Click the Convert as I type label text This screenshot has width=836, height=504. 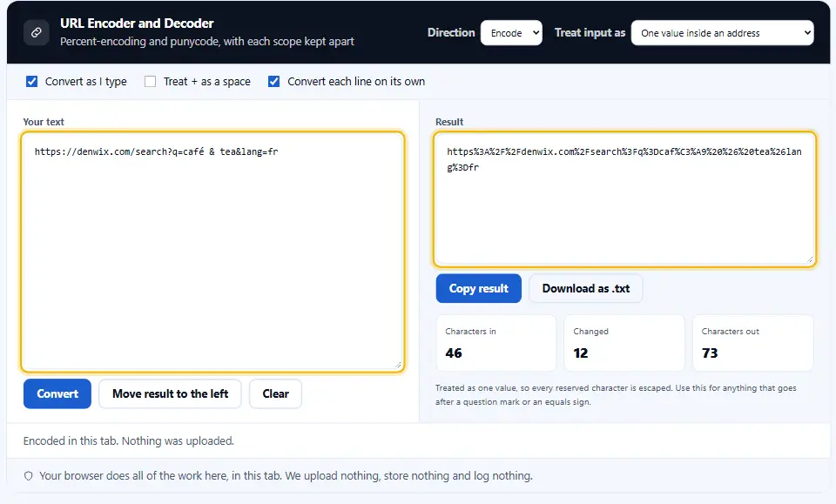86,82
